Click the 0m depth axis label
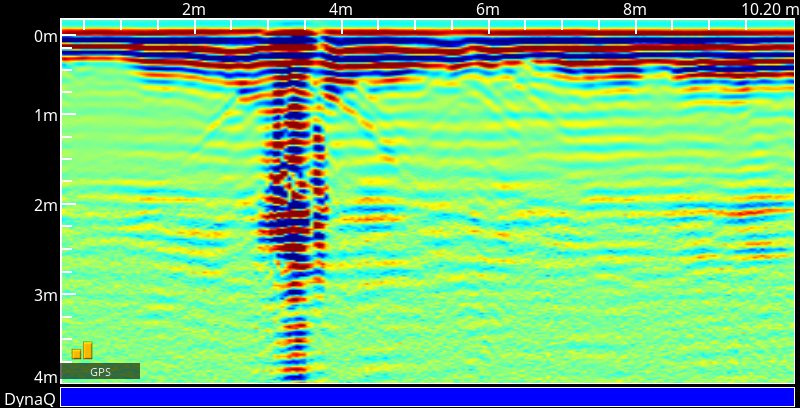The image size is (800, 408). click(x=46, y=37)
